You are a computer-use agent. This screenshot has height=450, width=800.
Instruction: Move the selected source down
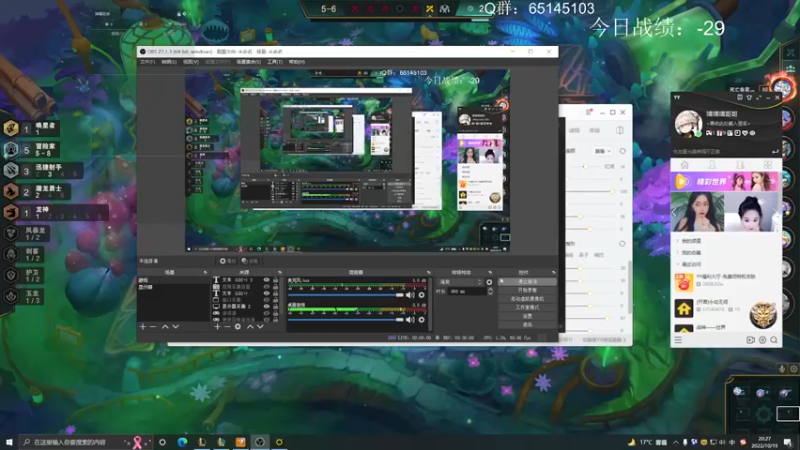pyautogui.click(x=260, y=327)
